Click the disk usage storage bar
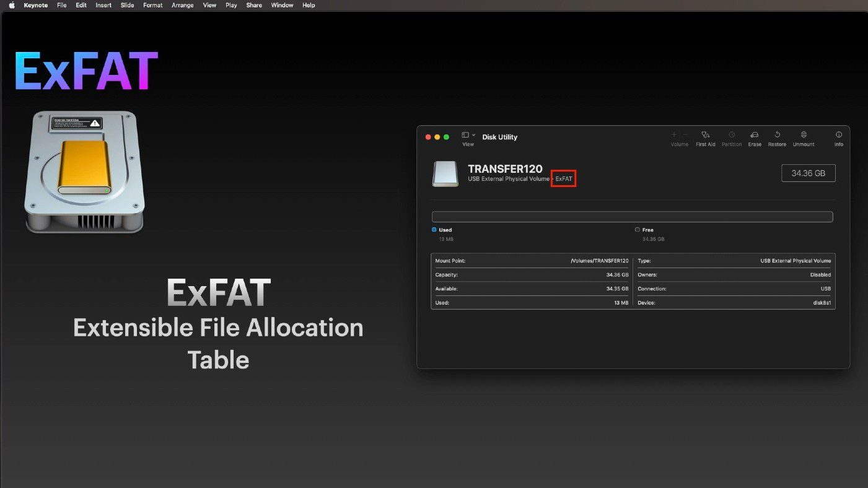The image size is (868, 488). (632, 217)
